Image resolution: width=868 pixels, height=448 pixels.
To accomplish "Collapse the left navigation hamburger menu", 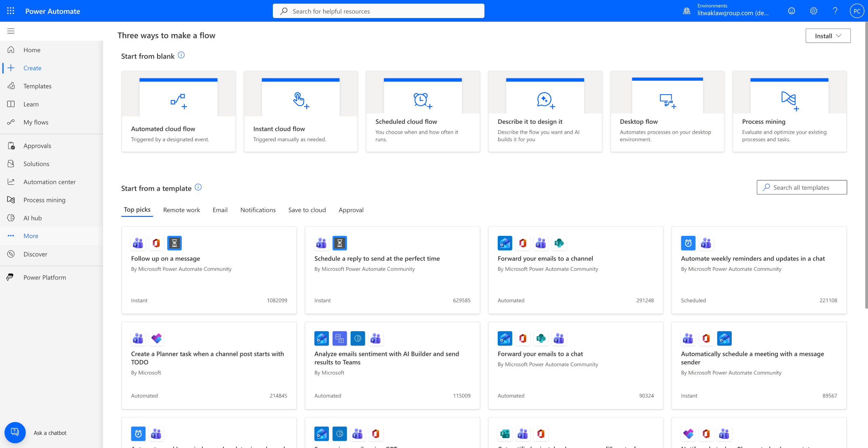I will pyautogui.click(x=11, y=31).
